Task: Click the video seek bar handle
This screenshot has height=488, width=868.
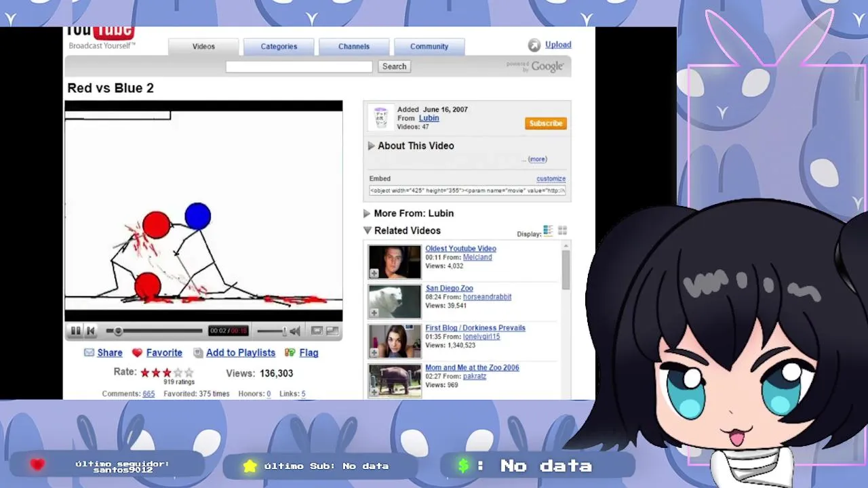Action: (x=118, y=331)
